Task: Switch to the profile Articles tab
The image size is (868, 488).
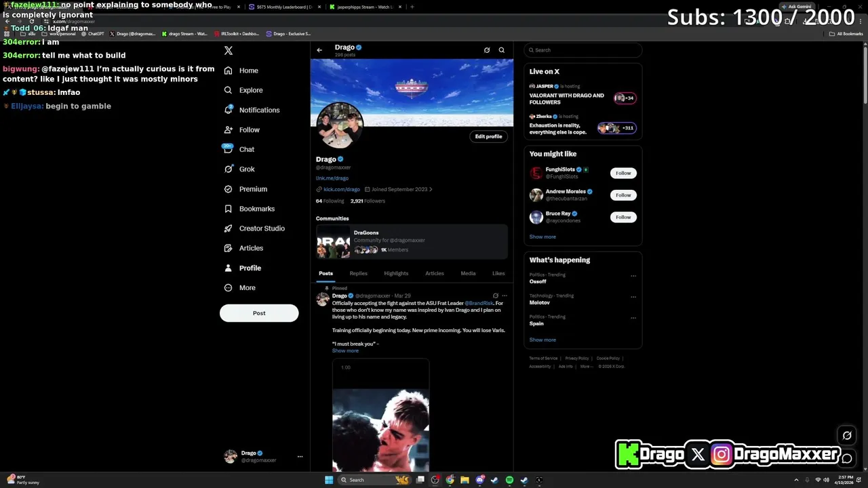Action: coord(435,273)
